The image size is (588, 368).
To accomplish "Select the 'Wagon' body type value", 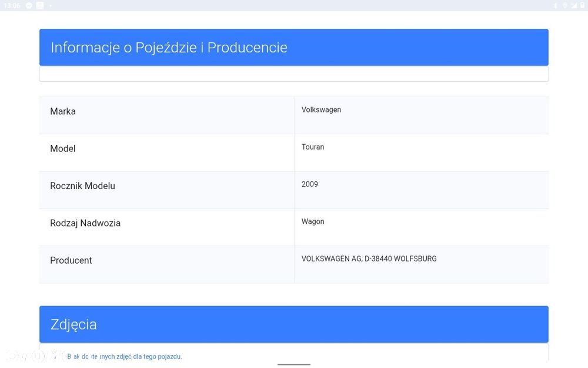I will click(313, 221).
